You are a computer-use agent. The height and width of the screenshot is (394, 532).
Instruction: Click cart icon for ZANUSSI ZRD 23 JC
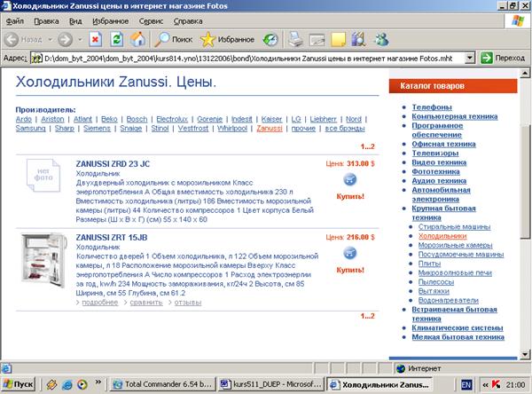348,179
